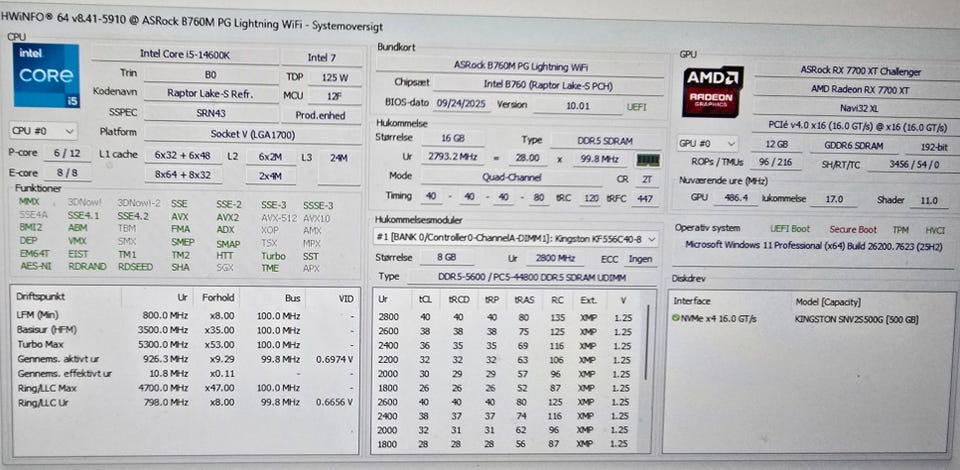This screenshot has height=470, width=960.
Task: Click the tRAS column header in timings table
Action: tap(523, 300)
